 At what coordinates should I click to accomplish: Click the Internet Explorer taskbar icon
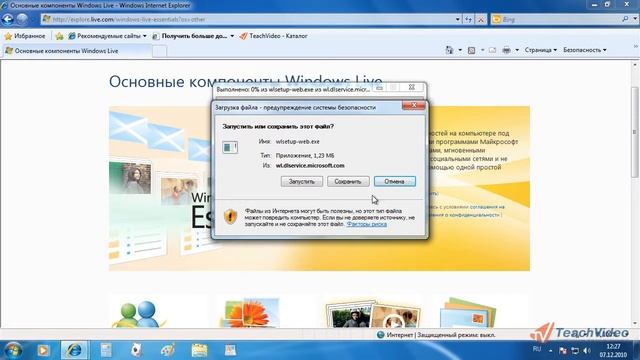pyautogui.click(x=74, y=350)
